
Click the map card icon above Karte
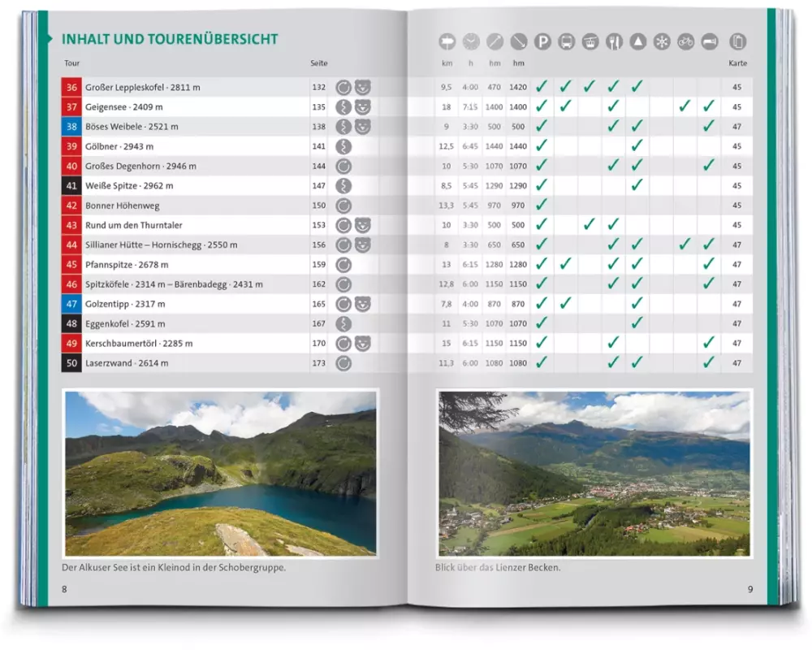coord(737,41)
